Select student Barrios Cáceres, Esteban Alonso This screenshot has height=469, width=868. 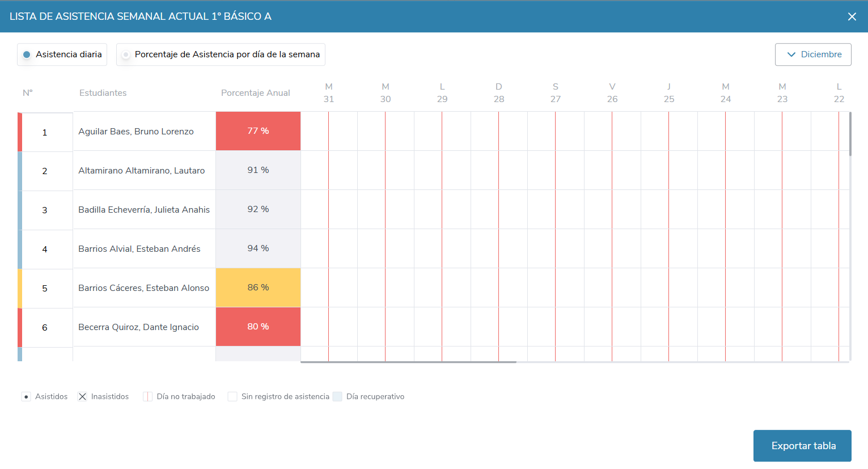(144, 288)
